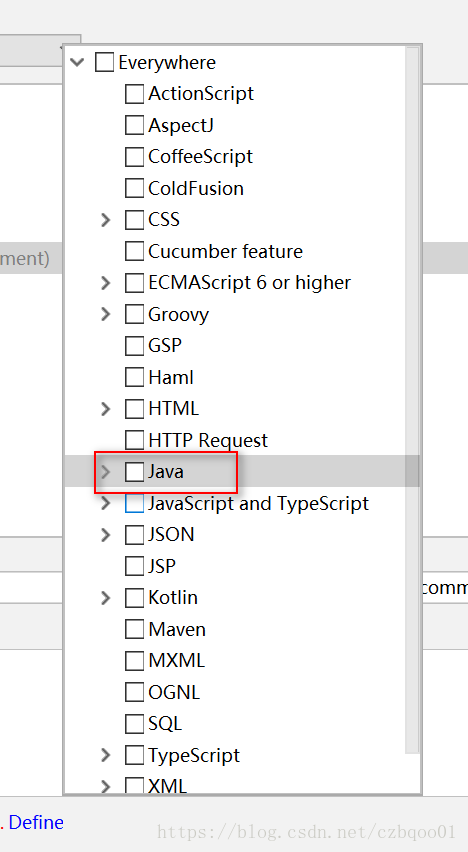Enable the Maven checkbox
This screenshot has width=468, height=852.
point(134,629)
